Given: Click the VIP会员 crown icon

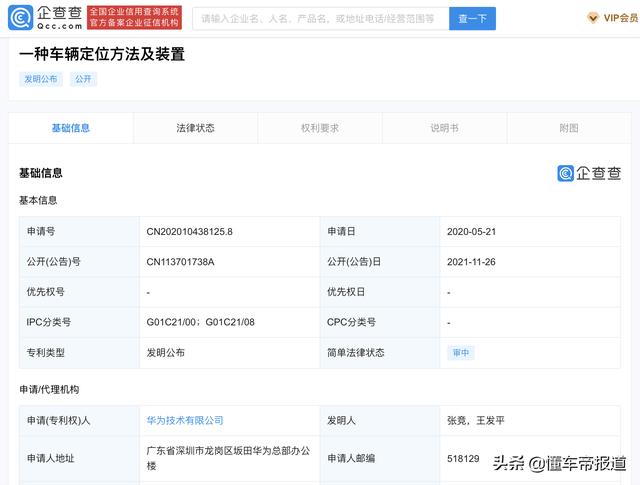Looking at the screenshot, I should click(593, 18).
